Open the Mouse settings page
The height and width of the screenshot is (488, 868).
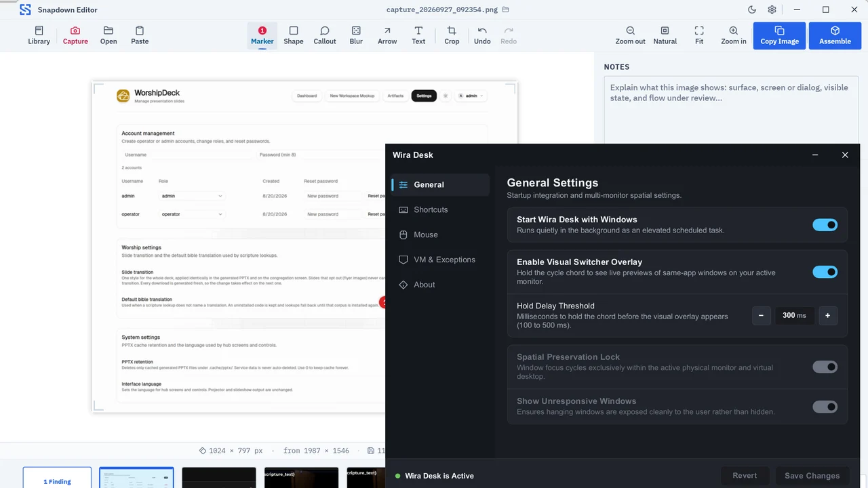point(440,235)
